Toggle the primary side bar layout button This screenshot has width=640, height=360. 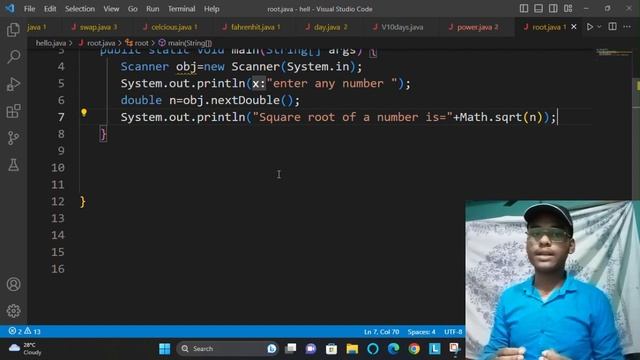[524, 9]
